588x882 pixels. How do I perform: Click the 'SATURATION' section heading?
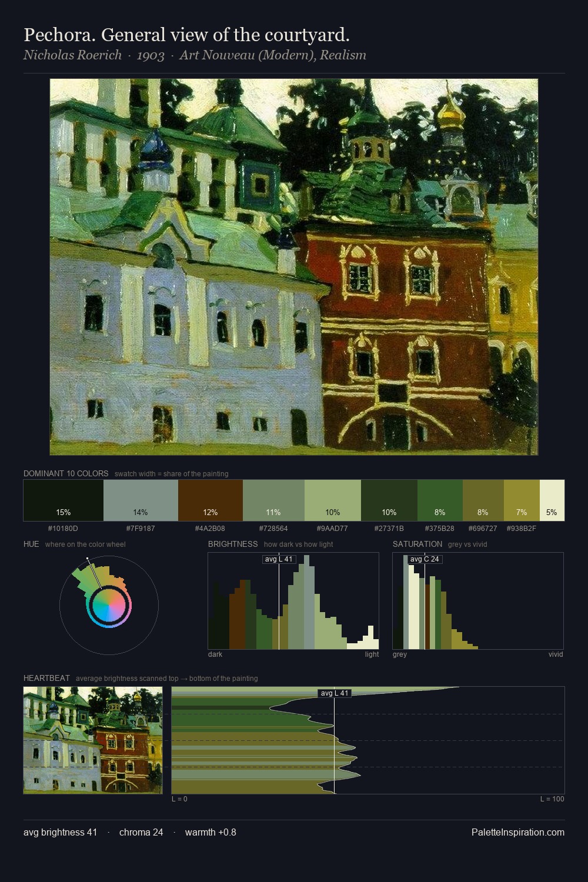click(417, 544)
